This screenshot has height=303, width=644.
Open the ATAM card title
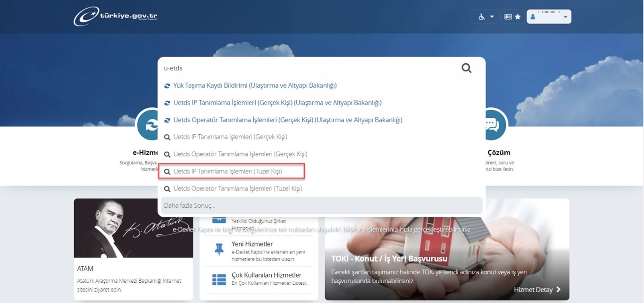pos(85,269)
